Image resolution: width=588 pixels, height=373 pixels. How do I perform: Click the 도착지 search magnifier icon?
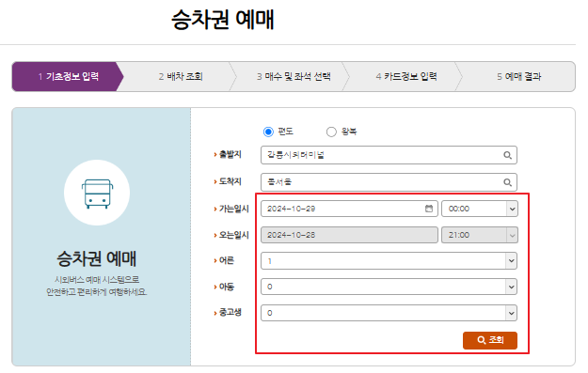click(x=507, y=182)
